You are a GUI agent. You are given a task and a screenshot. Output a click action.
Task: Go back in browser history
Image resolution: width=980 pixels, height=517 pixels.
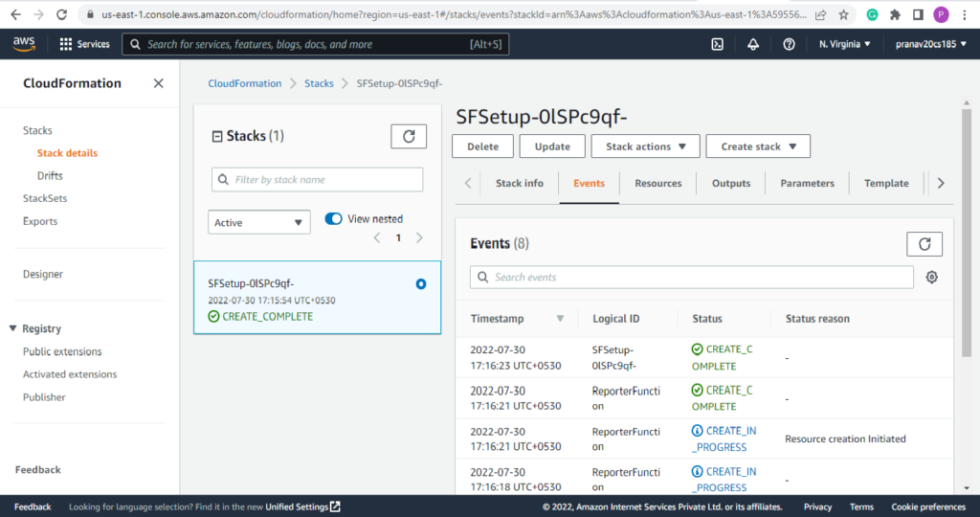pos(15,14)
